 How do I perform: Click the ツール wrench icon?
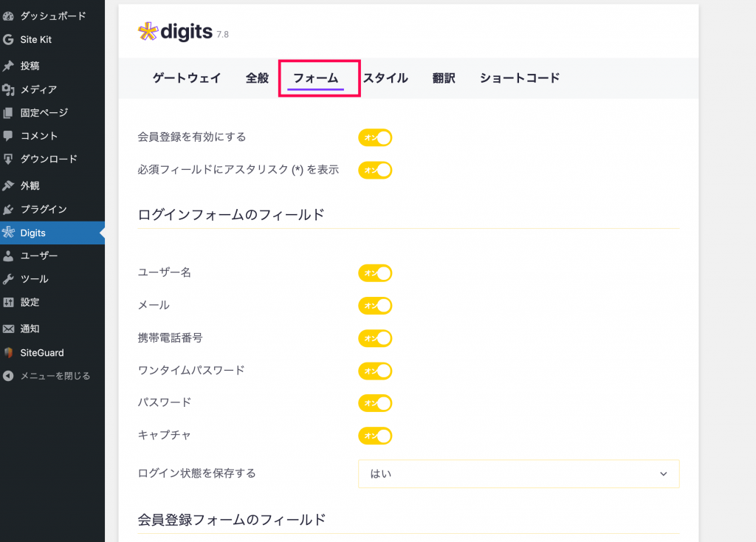coord(8,279)
